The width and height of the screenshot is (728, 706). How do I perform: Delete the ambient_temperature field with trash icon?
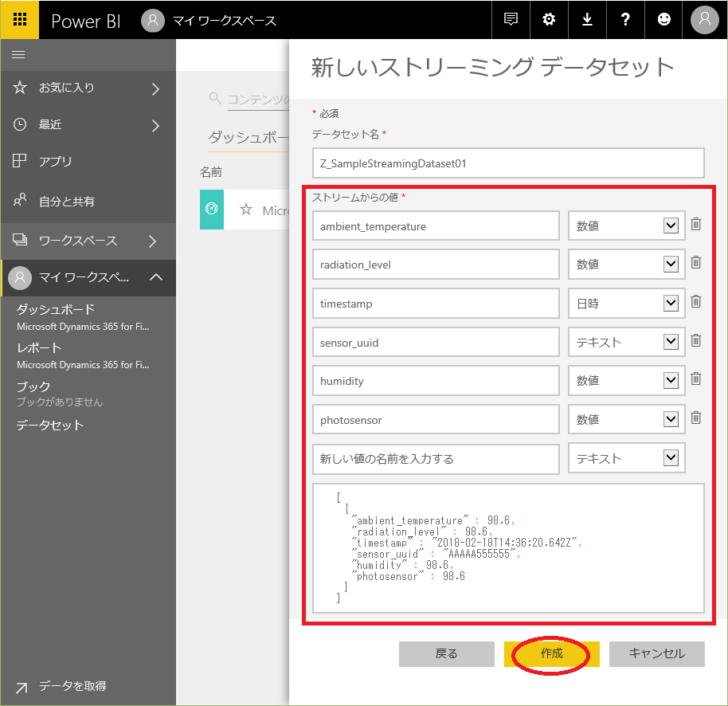pyautogui.click(x=695, y=225)
